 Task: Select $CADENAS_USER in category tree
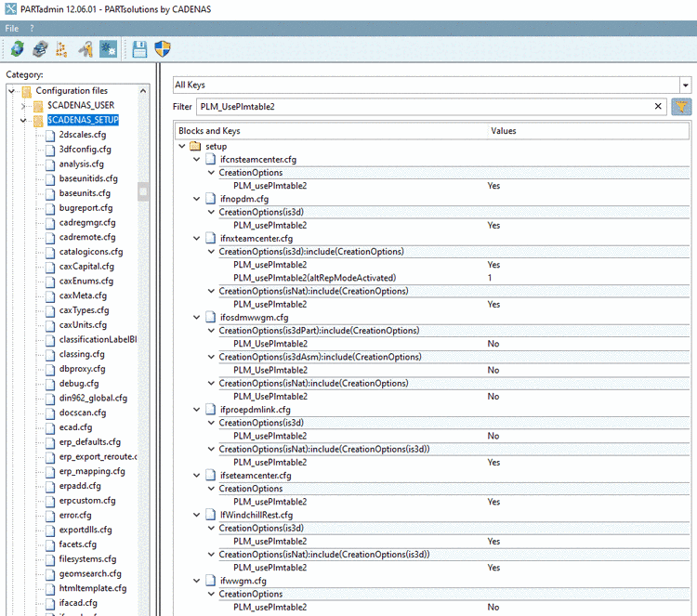pyautogui.click(x=81, y=105)
